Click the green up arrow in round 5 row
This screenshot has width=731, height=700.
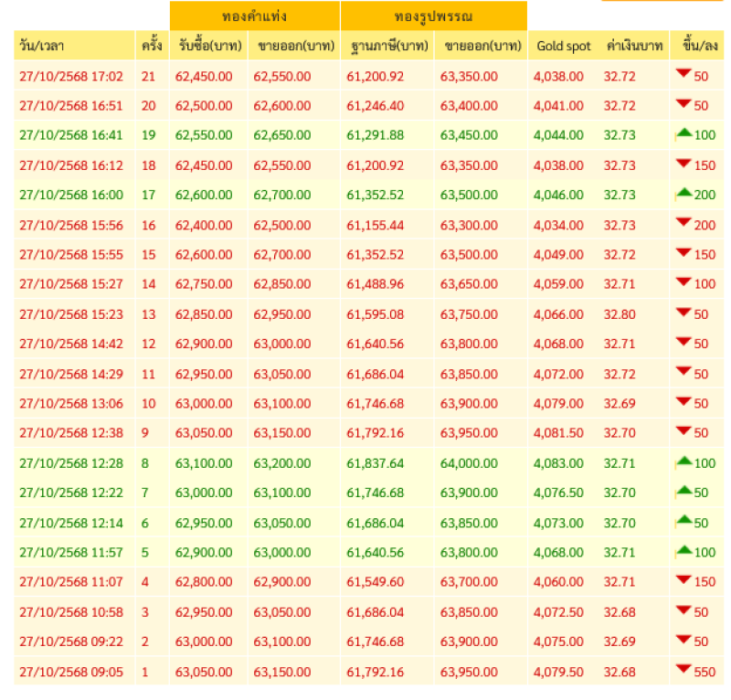coord(683,551)
